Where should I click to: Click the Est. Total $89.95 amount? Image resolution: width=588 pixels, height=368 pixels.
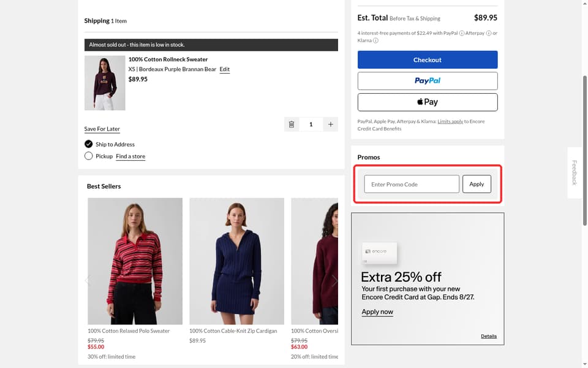click(x=486, y=18)
